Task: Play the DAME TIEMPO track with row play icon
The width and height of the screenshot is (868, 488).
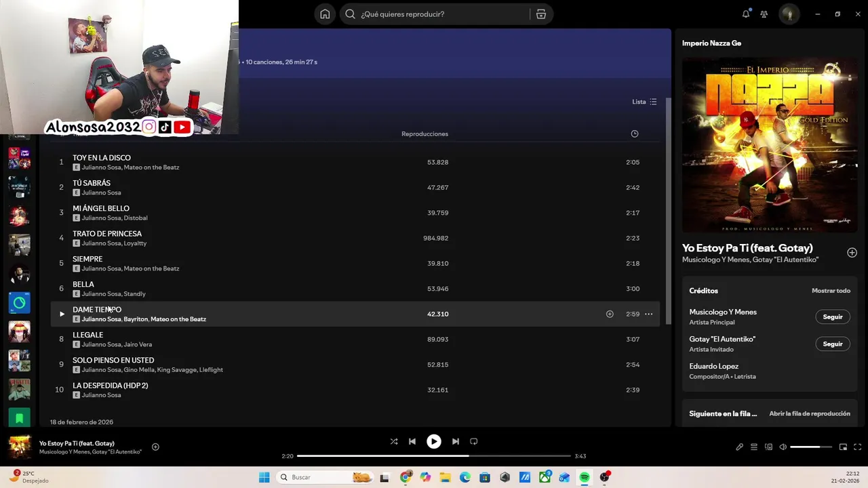Action: [62, 314]
